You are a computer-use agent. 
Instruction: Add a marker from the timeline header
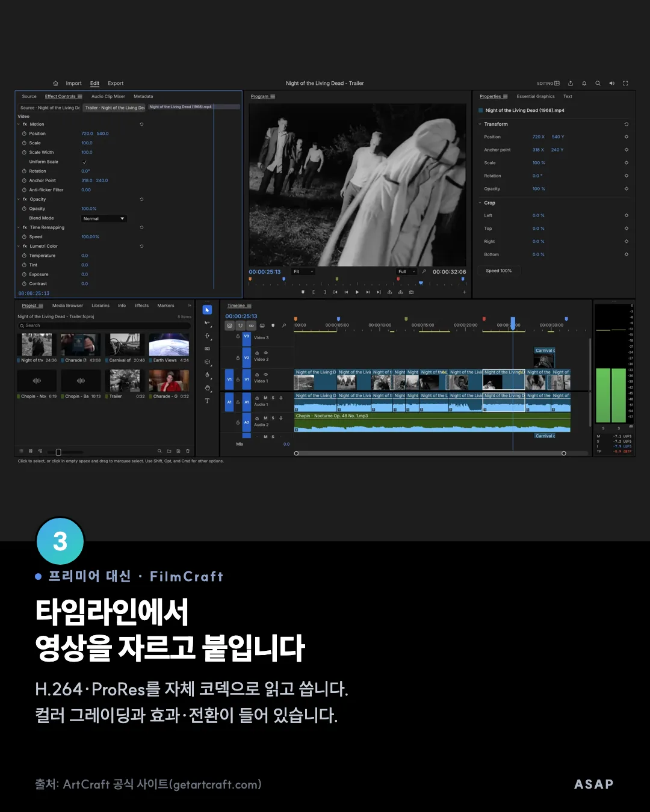click(x=273, y=325)
